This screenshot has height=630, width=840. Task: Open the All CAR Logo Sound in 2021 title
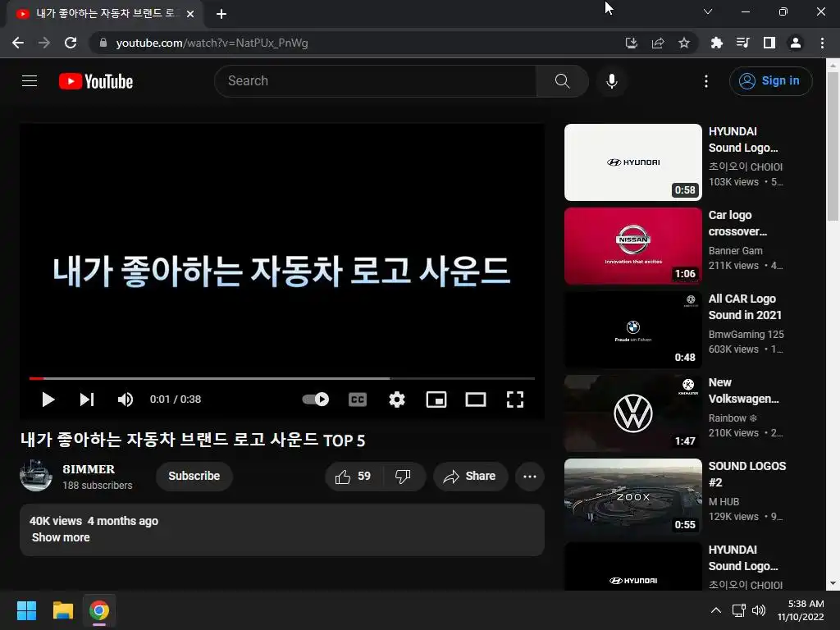pyautogui.click(x=745, y=307)
